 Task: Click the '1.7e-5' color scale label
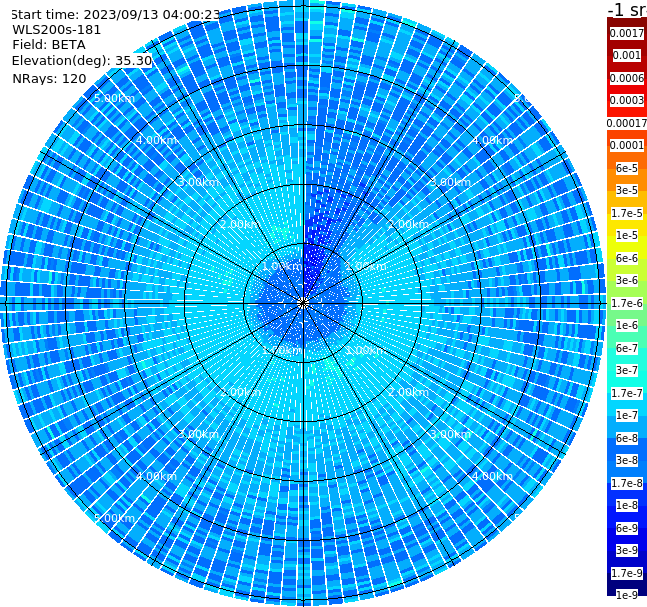pyautogui.click(x=627, y=213)
